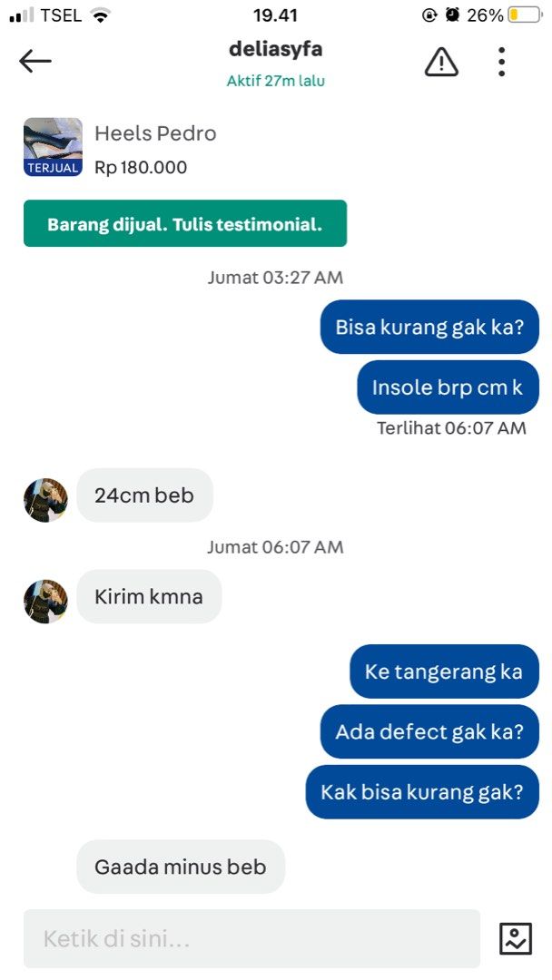The height and width of the screenshot is (980, 552).
Task: Tap the battery indicator in status bar
Action: point(524,15)
